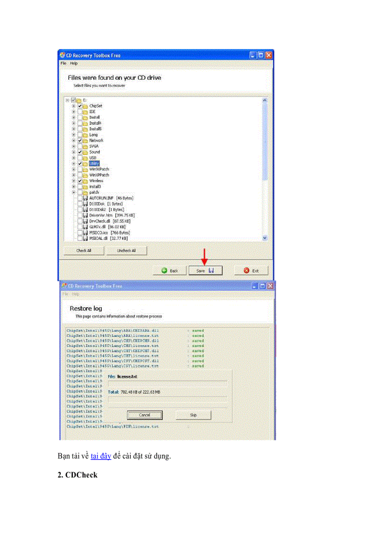The width and height of the screenshot is (392, 540).
Task: Open the File menu
Action: pyautogui.click(x=63, y=63)
